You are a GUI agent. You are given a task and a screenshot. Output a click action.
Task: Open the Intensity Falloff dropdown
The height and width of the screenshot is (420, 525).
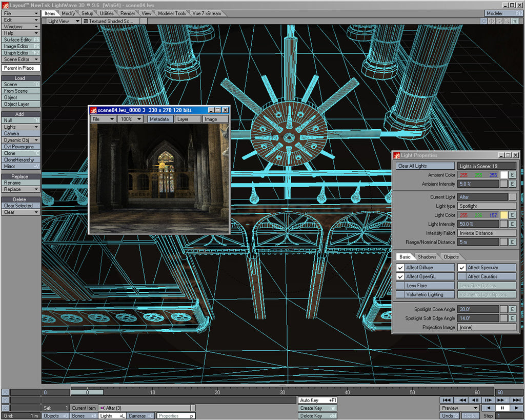pyautogui.click(x=487, y=233)
